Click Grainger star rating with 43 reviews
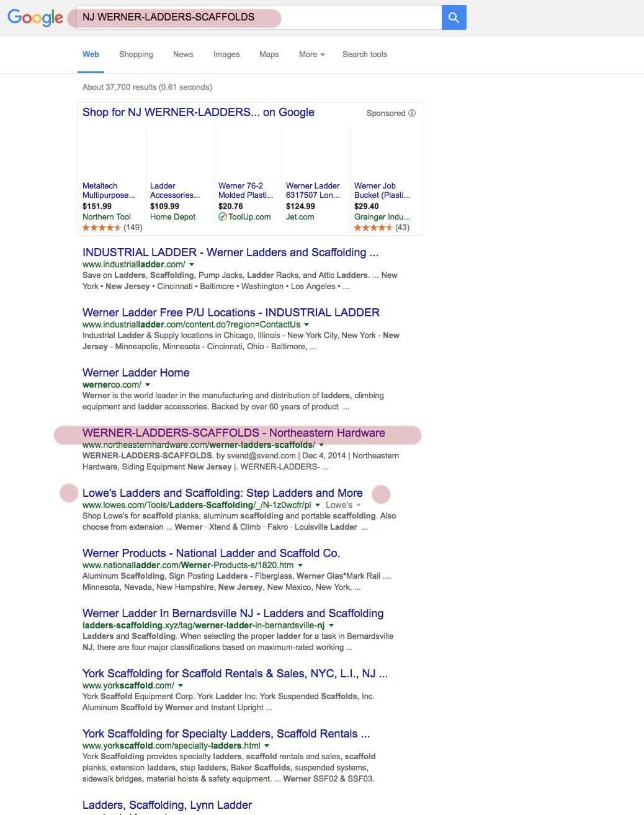The height and width of the screenshot is (815, 644). click(x=373, y=228)
